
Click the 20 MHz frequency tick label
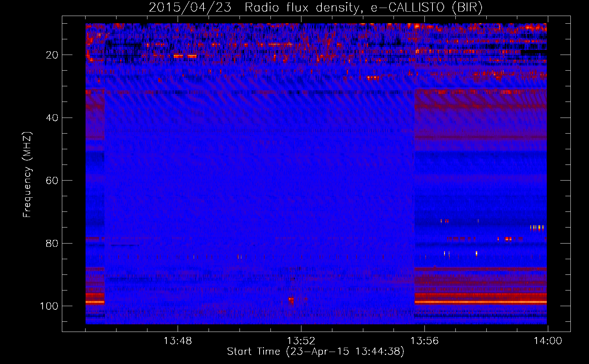52,55
